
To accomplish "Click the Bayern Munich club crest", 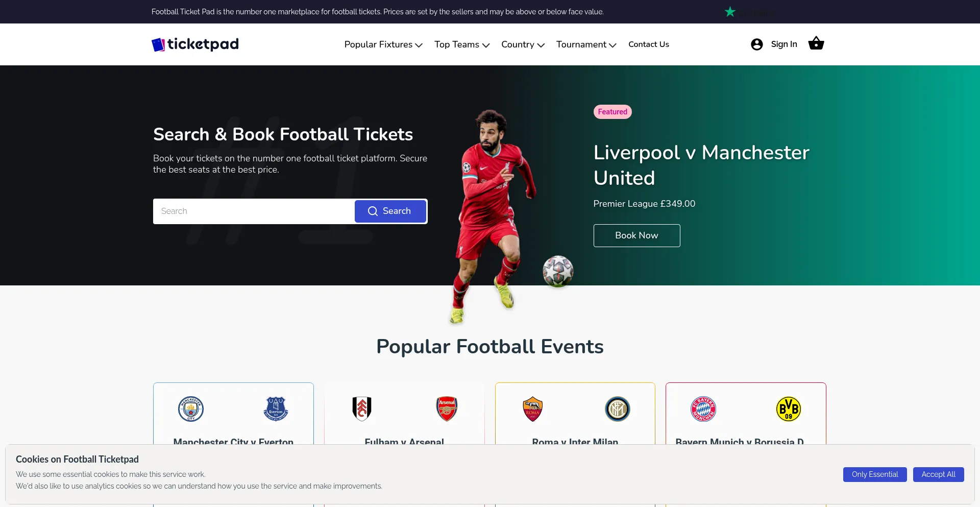I will tap(703, 409).
